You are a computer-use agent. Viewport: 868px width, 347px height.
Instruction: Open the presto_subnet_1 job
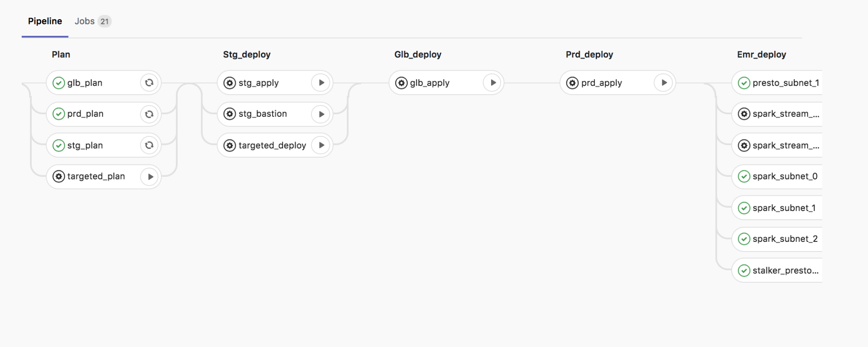point(785,83)
